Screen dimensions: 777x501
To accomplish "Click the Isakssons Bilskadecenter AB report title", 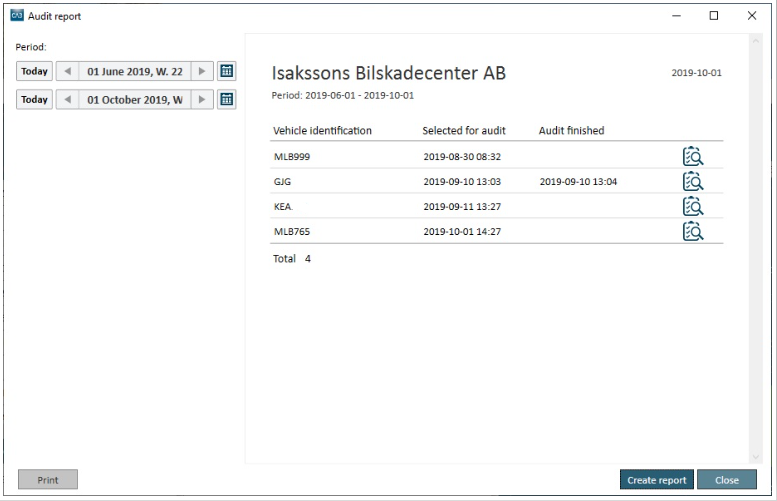I will coord(388,73).
